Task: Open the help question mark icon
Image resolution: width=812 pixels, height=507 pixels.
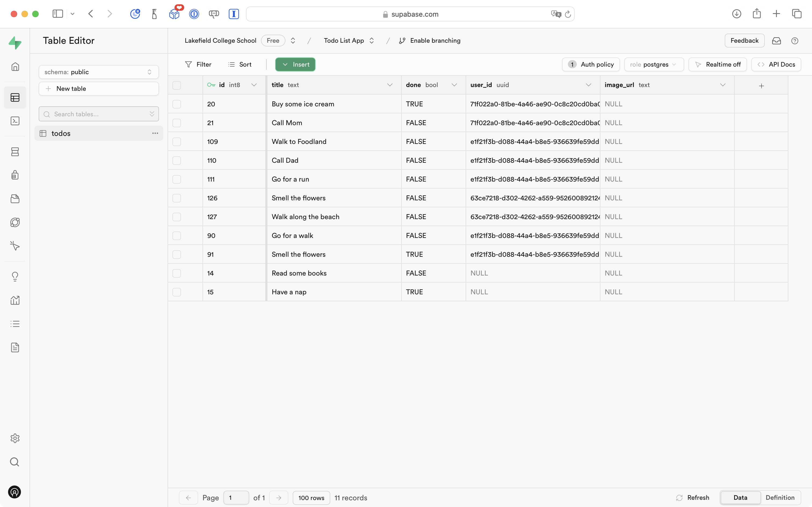Action: pyautogui.click(x=794, y=41)
